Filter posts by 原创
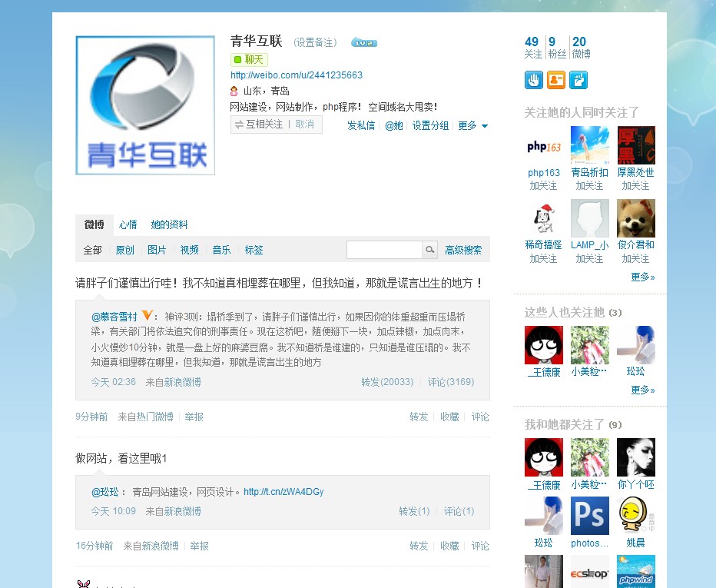Screen dimensions: 716x588 [124, 250]
